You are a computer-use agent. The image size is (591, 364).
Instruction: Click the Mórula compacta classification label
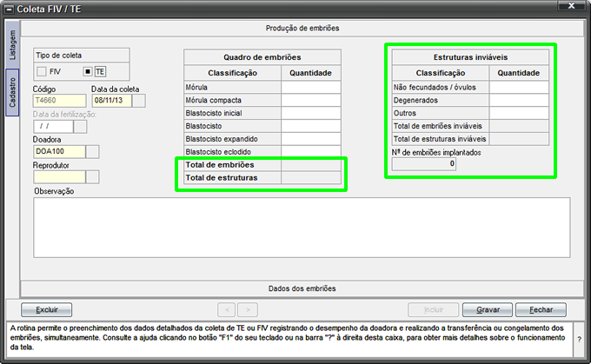click(213, 100)
